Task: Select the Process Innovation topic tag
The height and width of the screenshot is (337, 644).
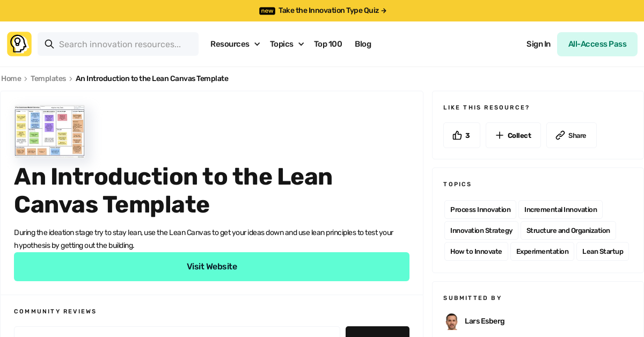Action: coord(480,209)
